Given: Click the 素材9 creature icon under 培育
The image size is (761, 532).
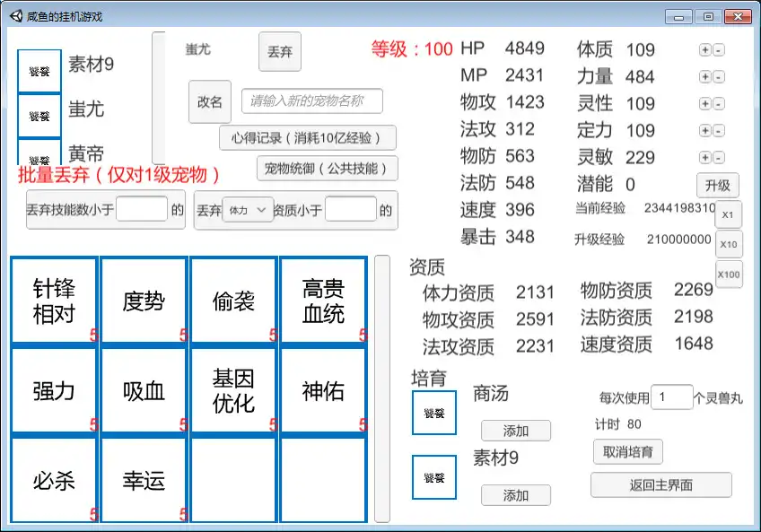Looking at the screenshot, I should pos(434,477).
